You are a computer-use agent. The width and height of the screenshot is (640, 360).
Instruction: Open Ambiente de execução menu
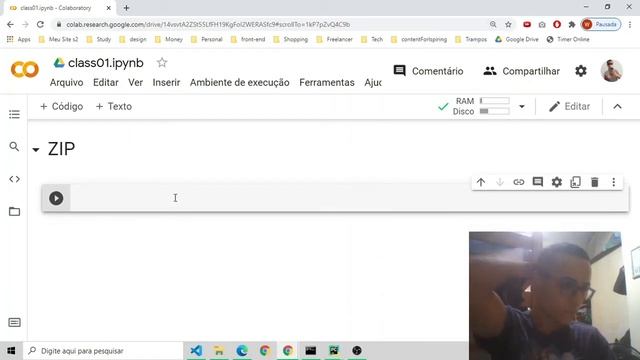240,82
